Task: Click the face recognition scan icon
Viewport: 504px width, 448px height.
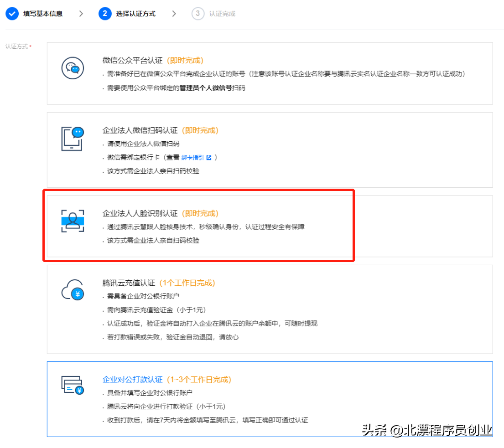Action: point(73,222)
